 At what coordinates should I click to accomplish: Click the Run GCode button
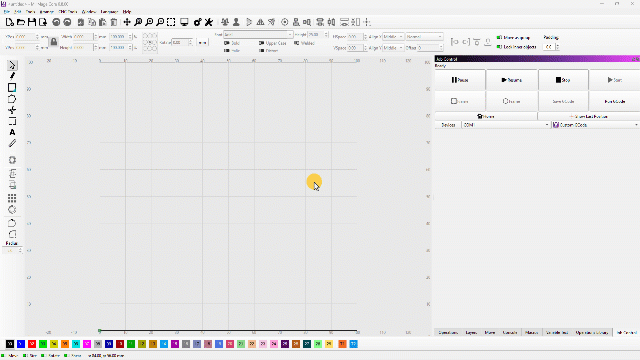[614, 101]
